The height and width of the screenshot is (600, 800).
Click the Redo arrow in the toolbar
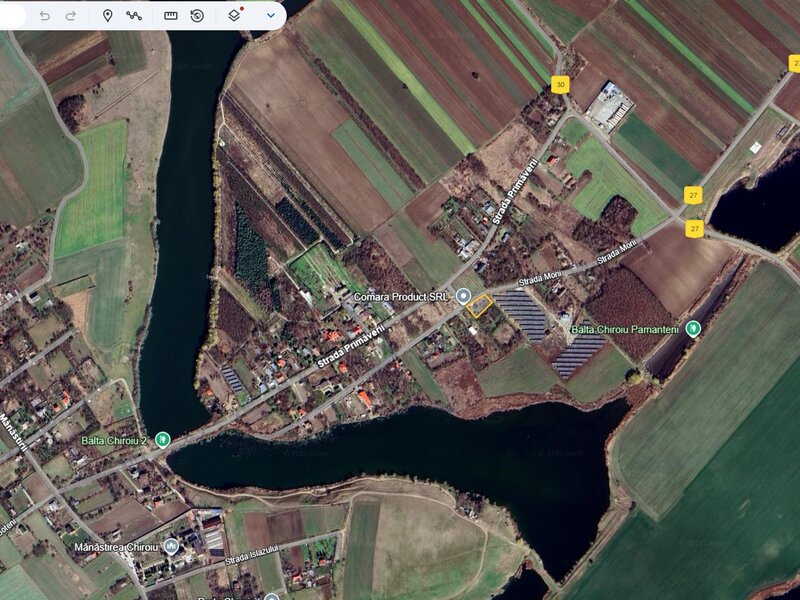70,16
